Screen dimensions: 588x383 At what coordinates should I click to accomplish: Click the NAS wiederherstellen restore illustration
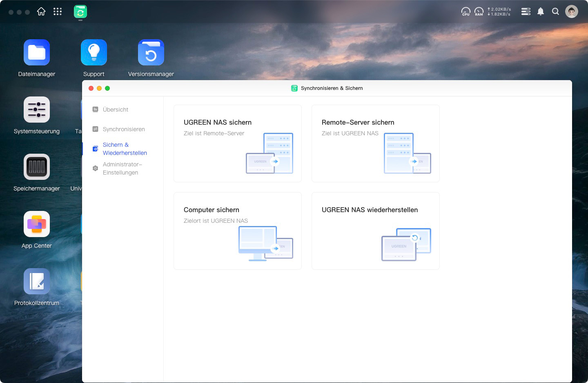coord(406,244)
